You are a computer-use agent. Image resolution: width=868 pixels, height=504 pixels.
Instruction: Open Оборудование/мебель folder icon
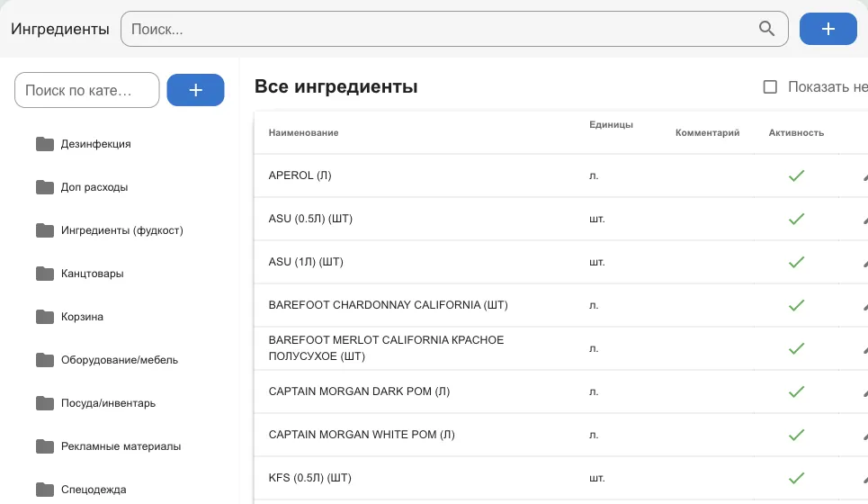pos(45,360)
